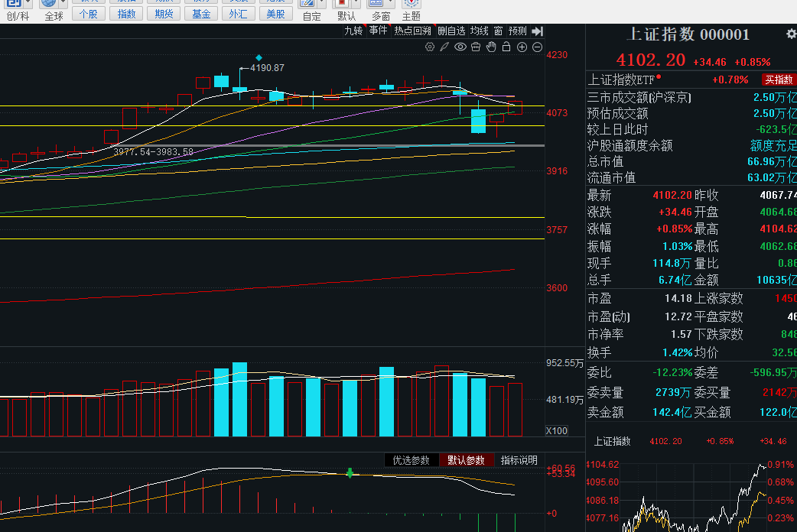Switch to the 事件 events tab
The height and width of the screenshot is (532, 797).
378,31
